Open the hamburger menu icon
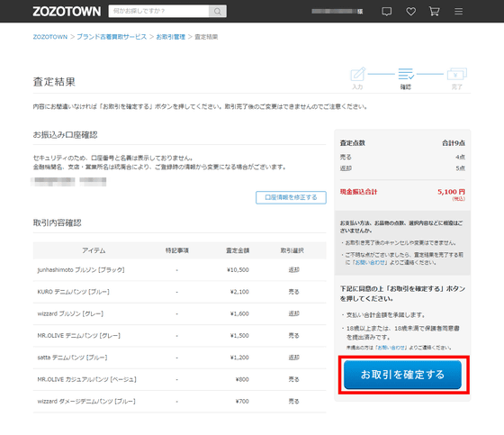The height and width of the screenshot is (435, 504). click(459, 12)
